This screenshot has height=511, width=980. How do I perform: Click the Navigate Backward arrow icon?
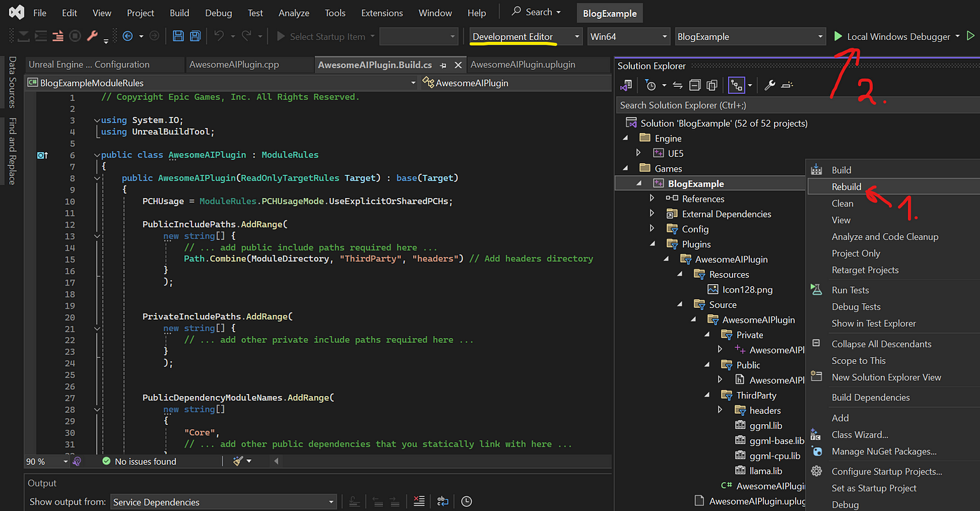click(x=128, y=36)
